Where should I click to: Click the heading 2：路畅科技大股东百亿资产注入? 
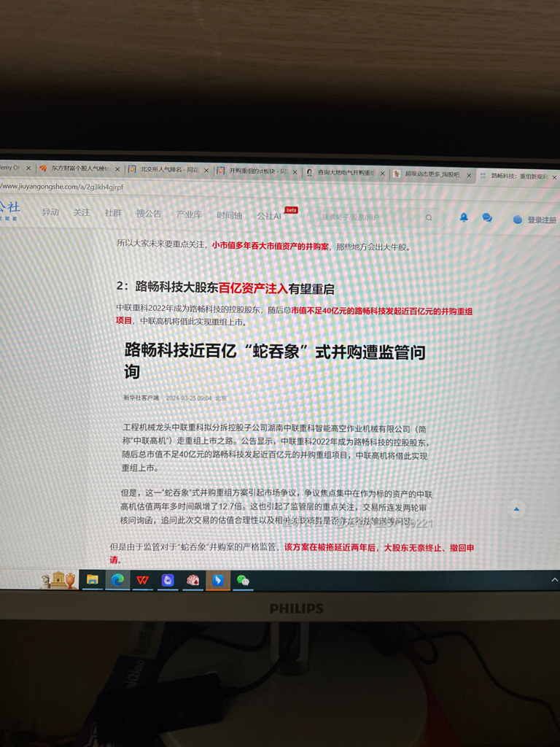[225, 287]
